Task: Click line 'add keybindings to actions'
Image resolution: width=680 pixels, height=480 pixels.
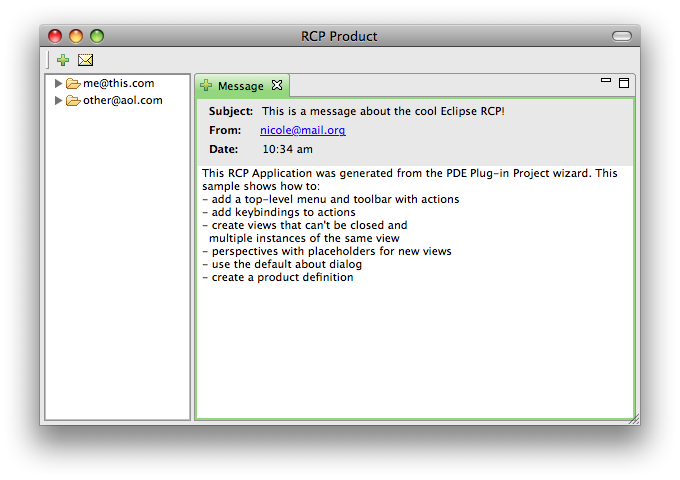Action: point(279,212)
